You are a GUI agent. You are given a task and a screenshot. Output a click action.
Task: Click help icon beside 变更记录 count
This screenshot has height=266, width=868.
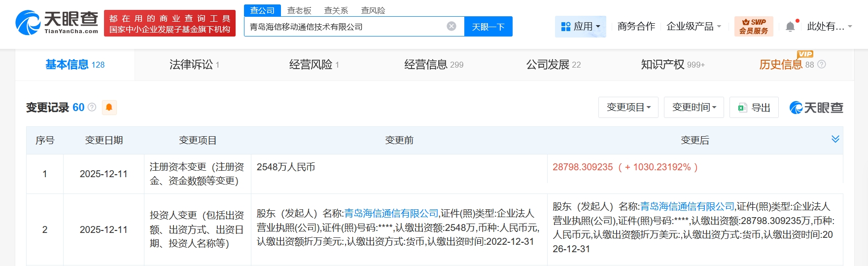[92, 107]
